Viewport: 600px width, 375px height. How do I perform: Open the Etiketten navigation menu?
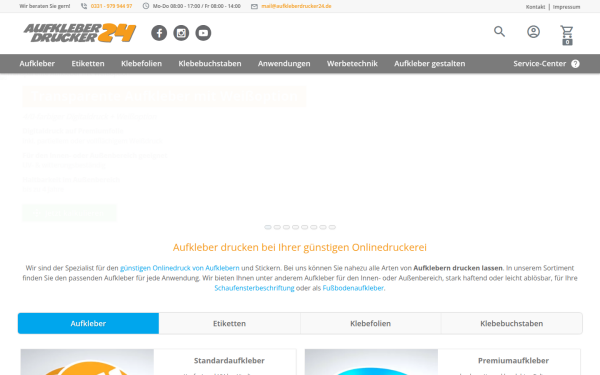(x=88, y=64)
